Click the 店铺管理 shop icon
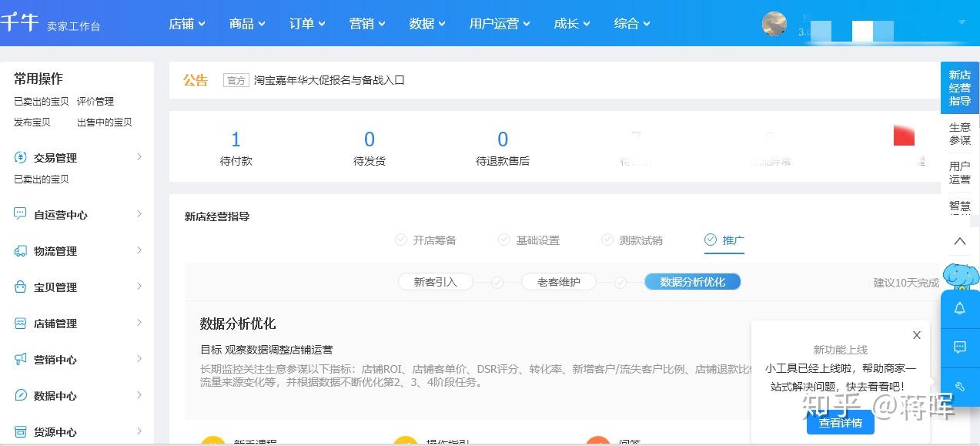980x446 pixels. (21, 324)
